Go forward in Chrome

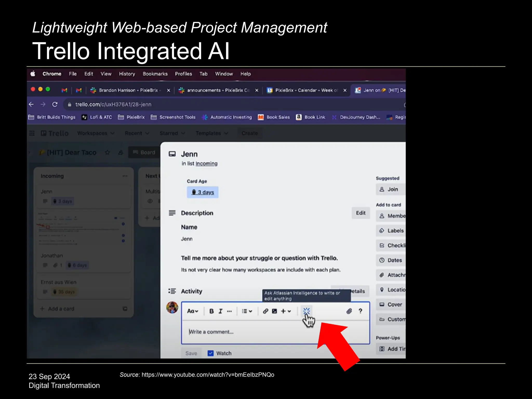tap(43, 104)
